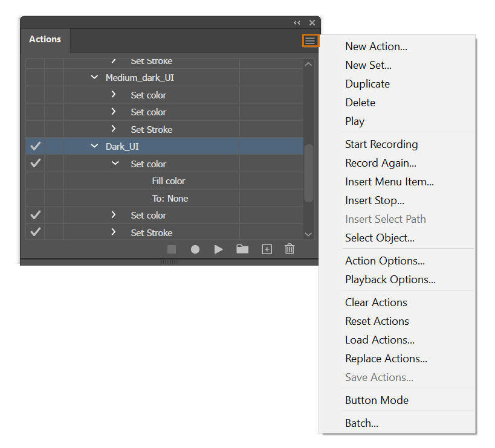495x448 pixels.
Task: Enable the checkbox beside the last Set Stroke
Action: coord(35,232)
